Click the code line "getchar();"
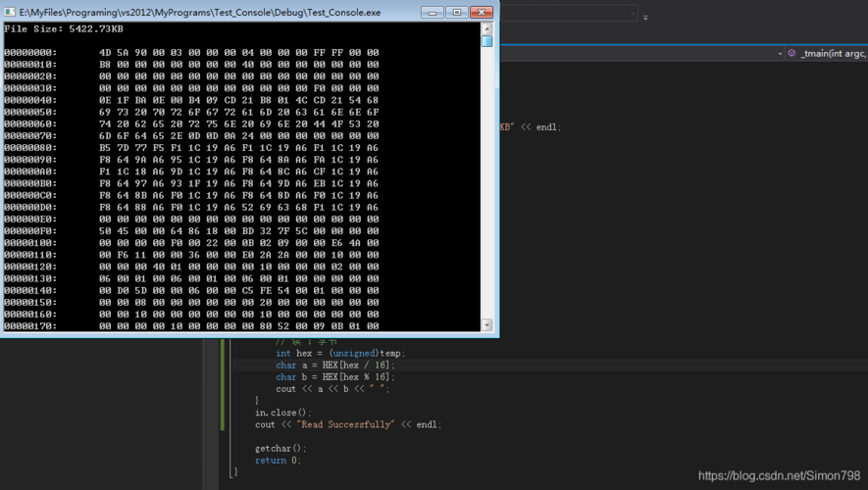 [x=281, y=449]
